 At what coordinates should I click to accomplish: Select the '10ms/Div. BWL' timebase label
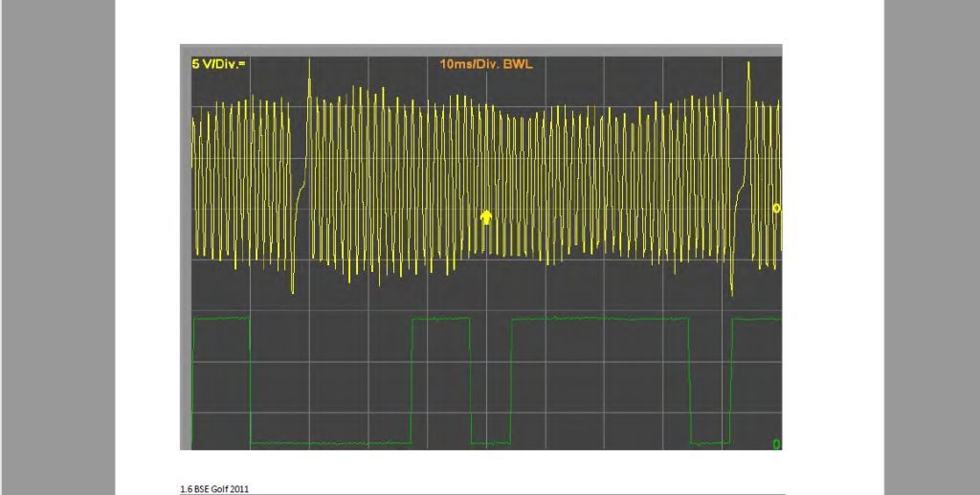[x=486, y=64]
